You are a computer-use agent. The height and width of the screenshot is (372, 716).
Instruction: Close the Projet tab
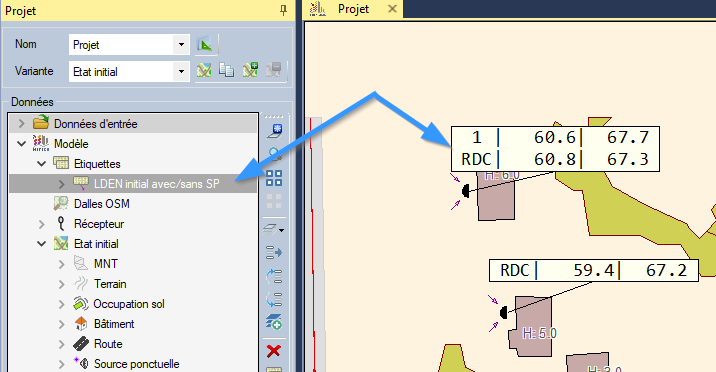(x=392, y=9)
